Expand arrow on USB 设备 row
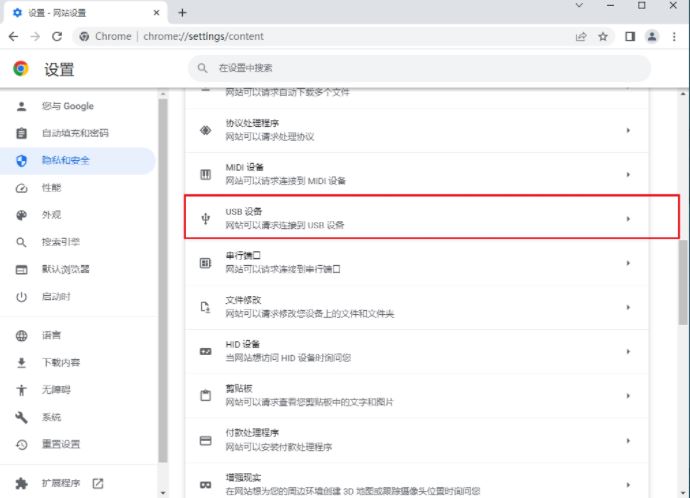The width and height of the screenshot is (690, 498). [x=628, y=219]
